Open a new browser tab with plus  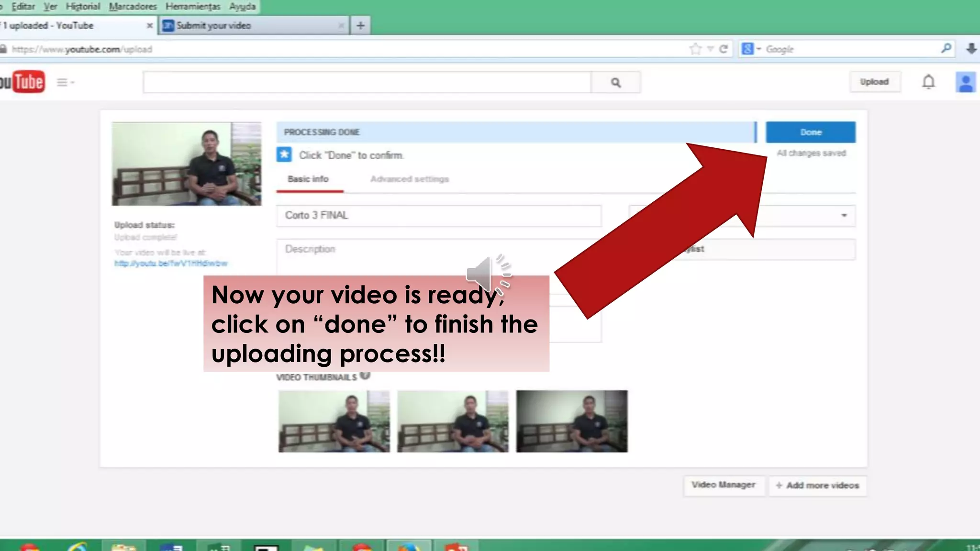pyautogui.click(x=361, y=25)
